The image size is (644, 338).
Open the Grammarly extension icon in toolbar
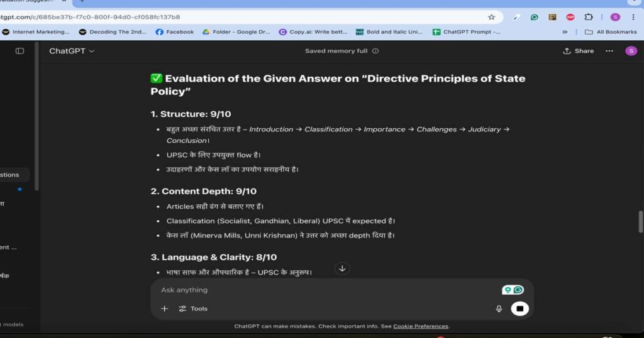coord(534,17)
